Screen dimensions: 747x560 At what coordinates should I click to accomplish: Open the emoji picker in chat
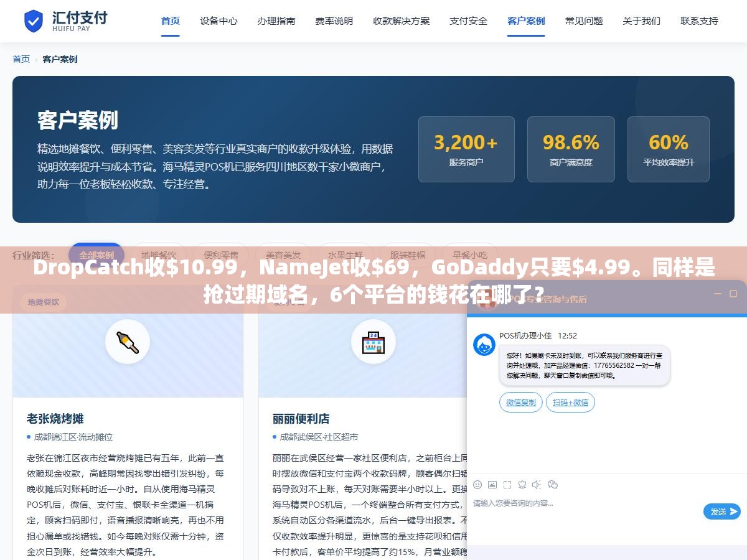477,485
